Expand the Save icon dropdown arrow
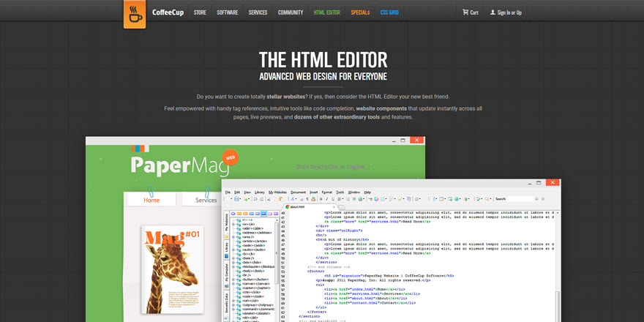This screenshot has width=644, height=322. pos(240,199)
